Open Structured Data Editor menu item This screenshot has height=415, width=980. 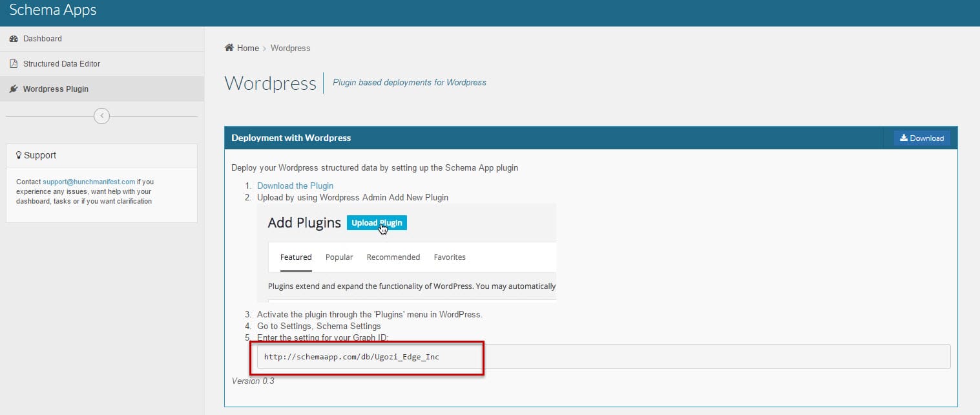tap(102, 64)
